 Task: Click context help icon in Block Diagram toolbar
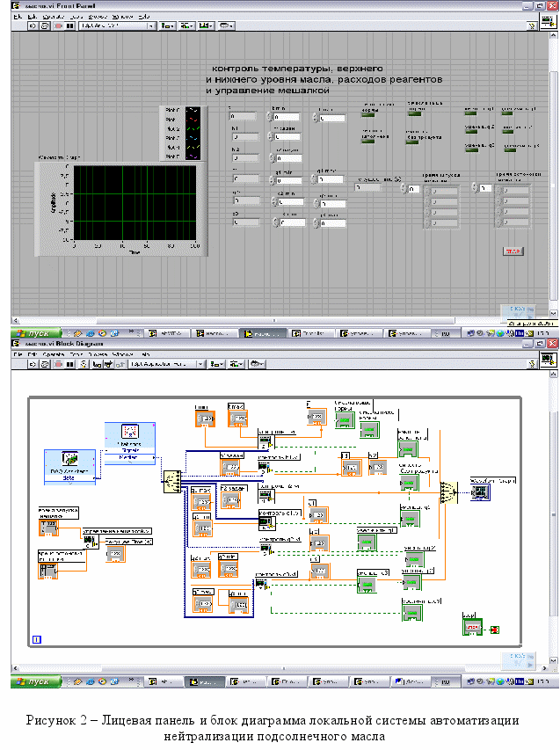[x=532, y=365]
